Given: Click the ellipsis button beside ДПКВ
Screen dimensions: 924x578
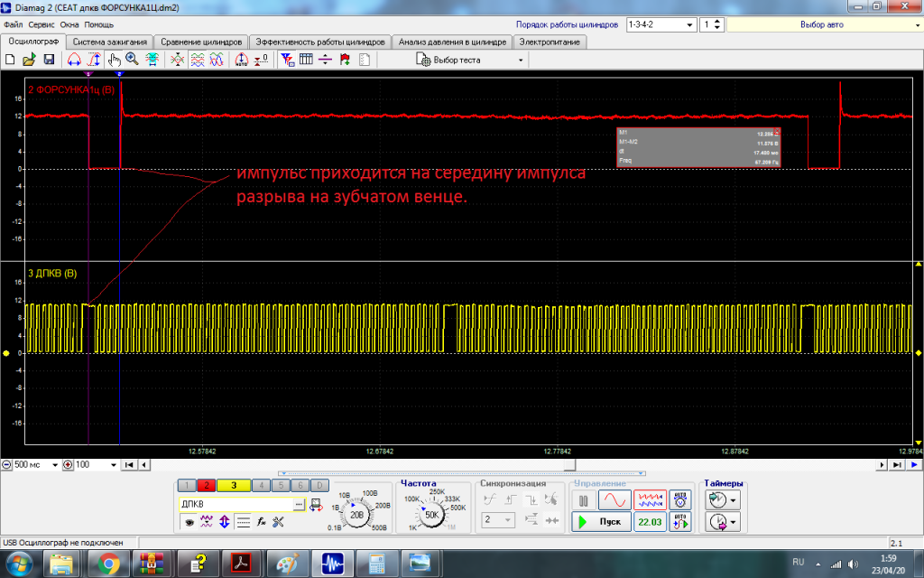Looking at the screenshot, I should (x=300, y=504).
